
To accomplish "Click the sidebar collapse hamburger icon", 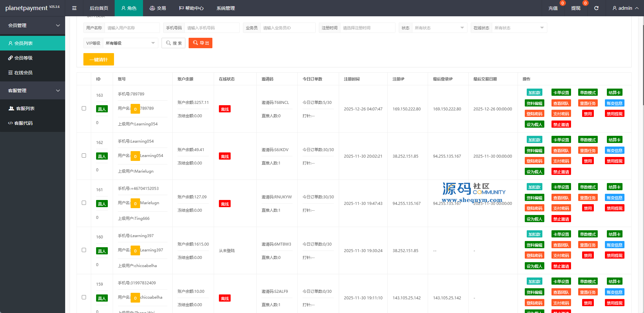I will [74, 8].
